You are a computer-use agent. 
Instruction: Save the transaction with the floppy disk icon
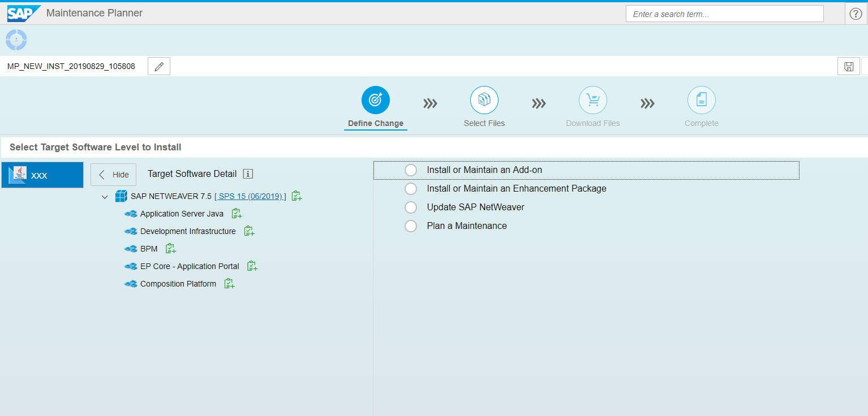tap(849, 66)
